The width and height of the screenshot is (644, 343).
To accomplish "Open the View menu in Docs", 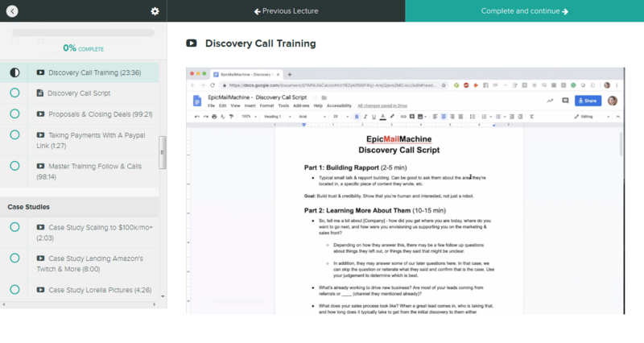I will click(x=235, y=106).
